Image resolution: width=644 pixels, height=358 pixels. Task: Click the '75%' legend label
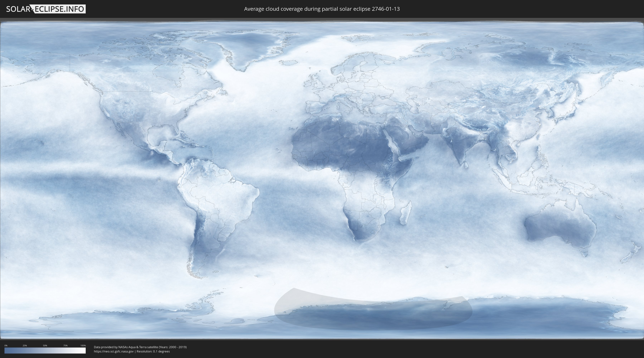point(65,345)
